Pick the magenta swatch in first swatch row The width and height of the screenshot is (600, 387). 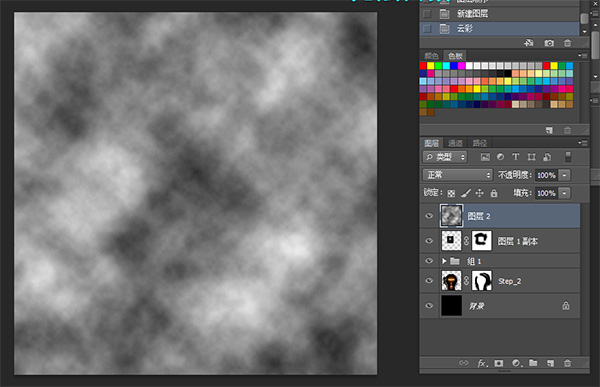tap(461, 66)
